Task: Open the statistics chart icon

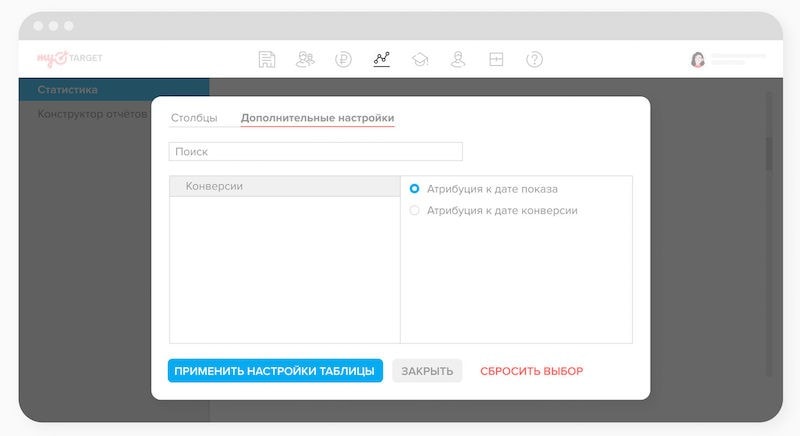Action: (x=382, y=59)
